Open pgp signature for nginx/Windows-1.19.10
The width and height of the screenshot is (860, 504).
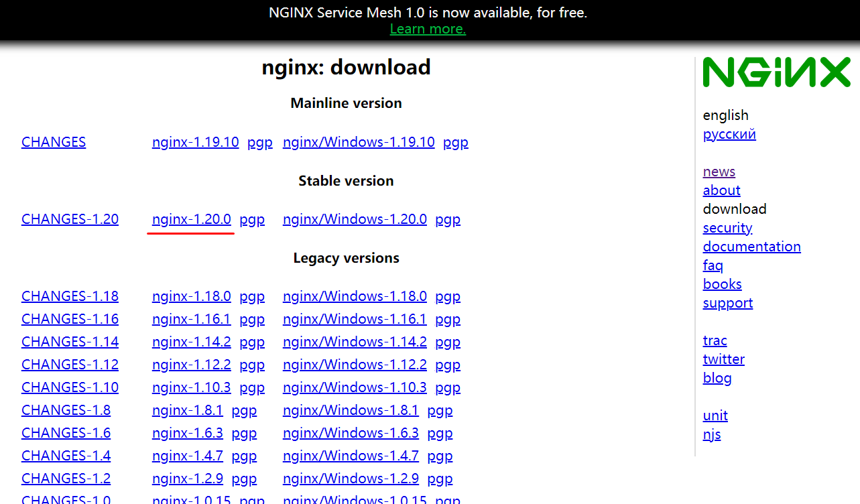pos(455,142)
